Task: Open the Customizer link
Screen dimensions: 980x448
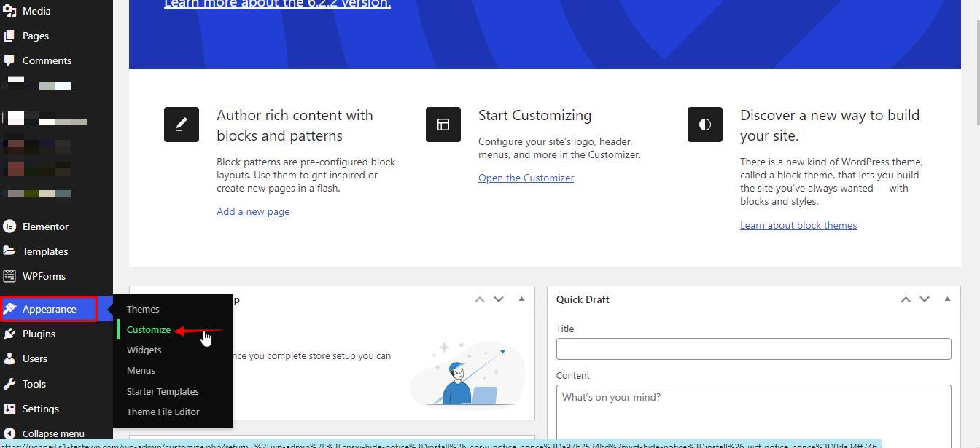Action: point(526,178)
